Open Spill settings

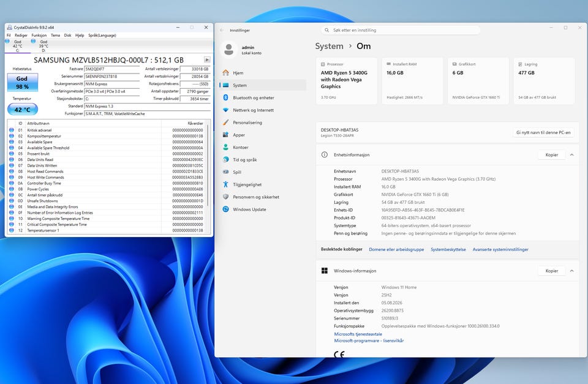[x=263, y=171]
